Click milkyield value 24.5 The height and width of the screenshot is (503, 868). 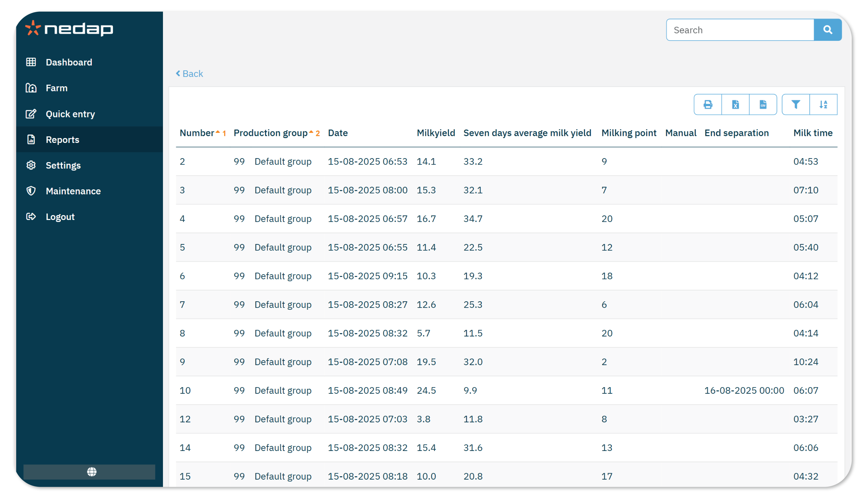click(x=426, y=390)
